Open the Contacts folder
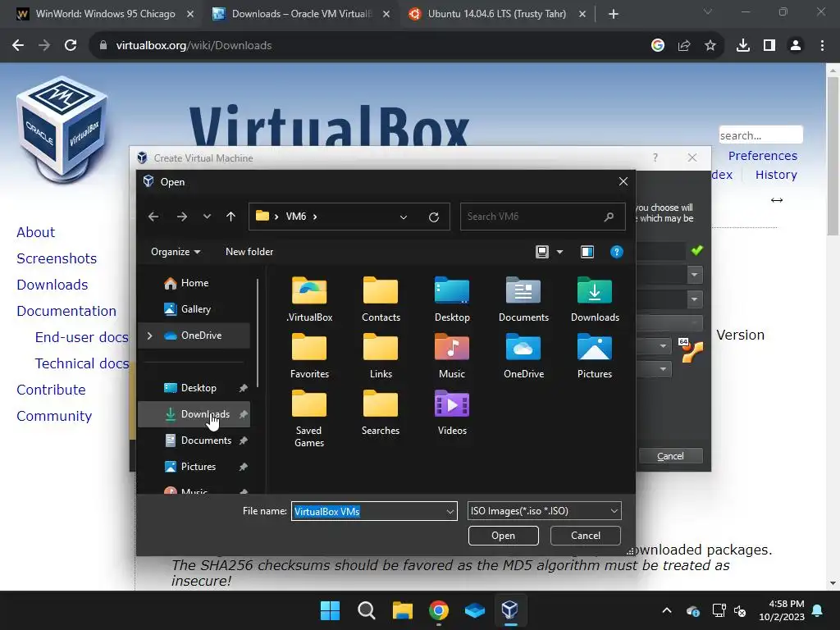 (x=381, y=299)
